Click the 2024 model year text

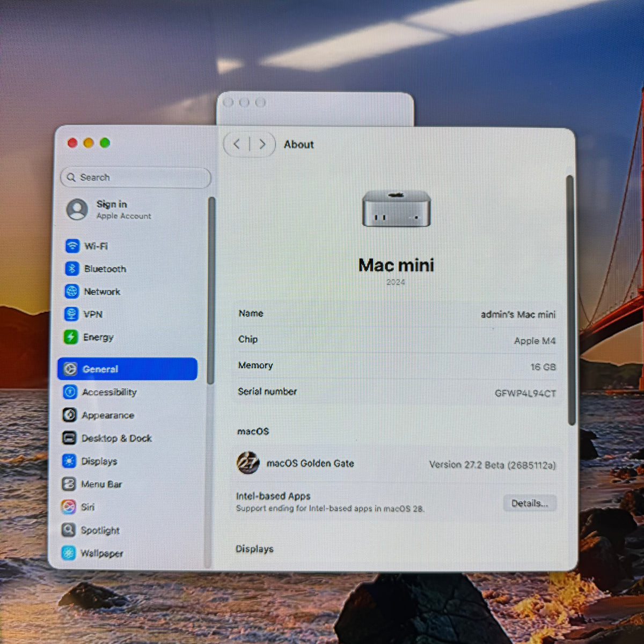click(396, 282)
